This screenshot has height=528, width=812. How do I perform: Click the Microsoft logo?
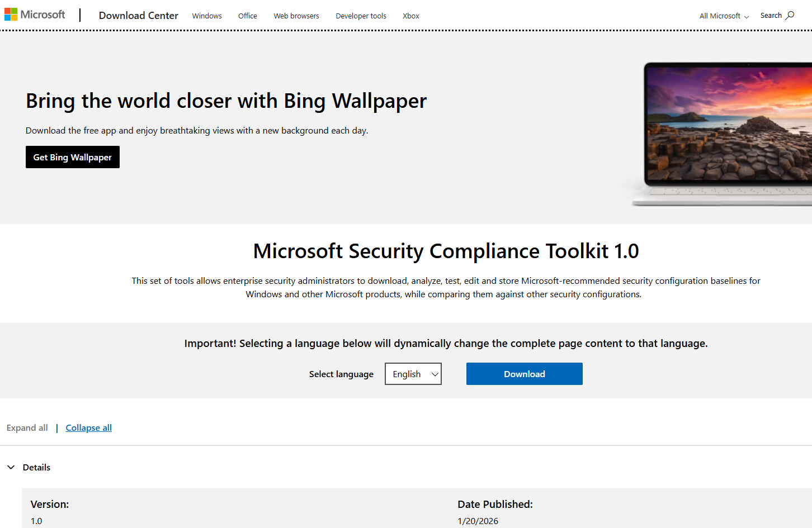35,14
